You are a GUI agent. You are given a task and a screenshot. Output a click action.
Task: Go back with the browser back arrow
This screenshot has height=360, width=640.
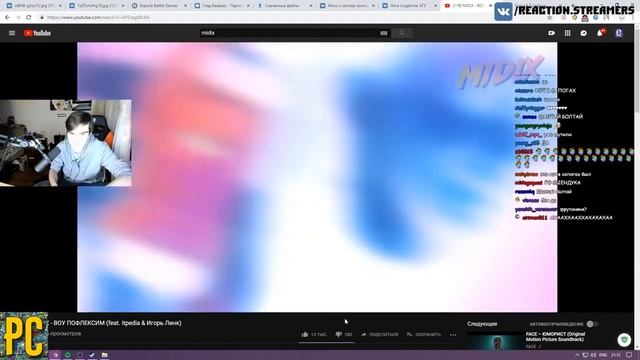pyautogui.click(x=7, y=18)
